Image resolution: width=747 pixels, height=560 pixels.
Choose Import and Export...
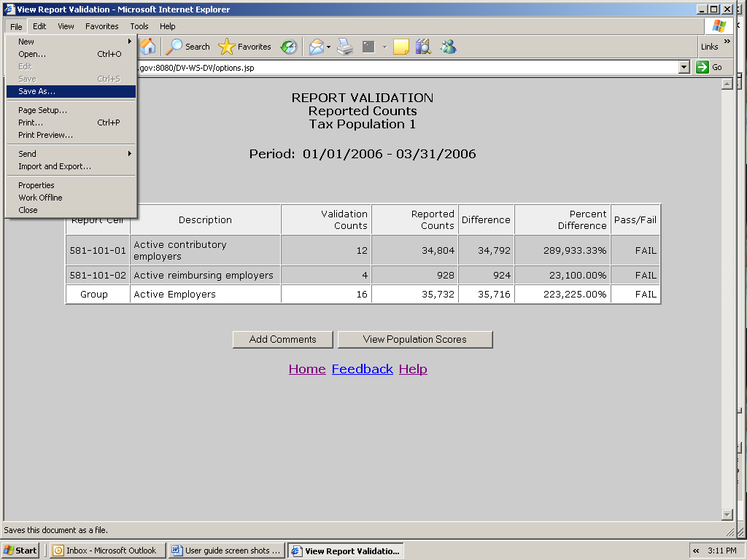point(71,167)
